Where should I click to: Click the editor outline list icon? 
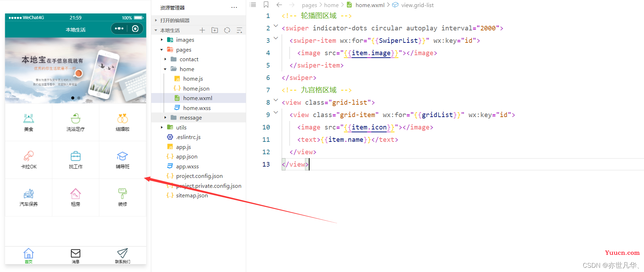(253, 5)
